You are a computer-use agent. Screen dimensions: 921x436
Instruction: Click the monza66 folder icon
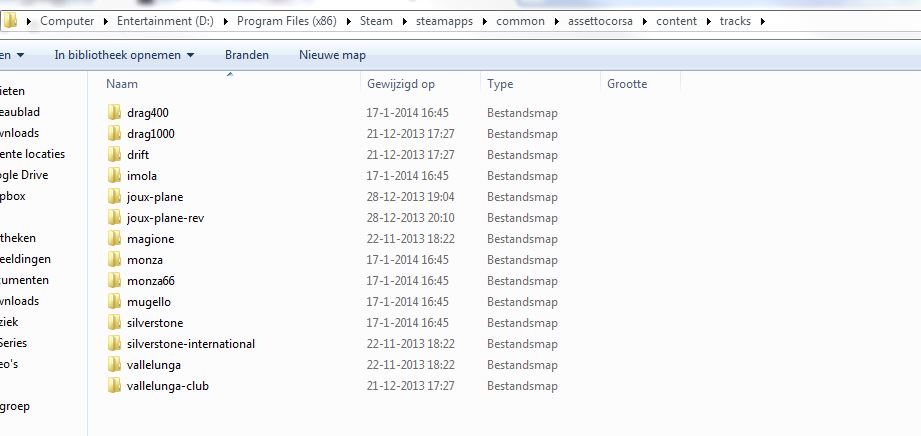tap(114, 281)
